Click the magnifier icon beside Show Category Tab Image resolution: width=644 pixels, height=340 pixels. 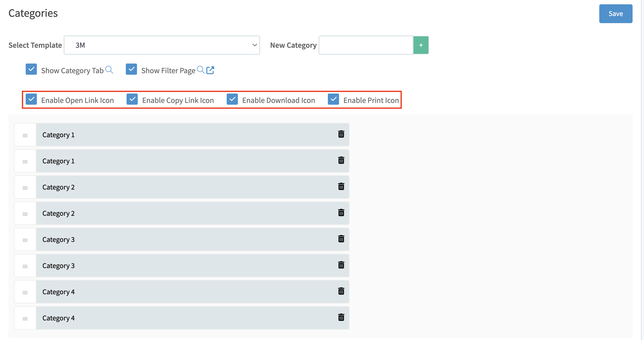(109, 70)
